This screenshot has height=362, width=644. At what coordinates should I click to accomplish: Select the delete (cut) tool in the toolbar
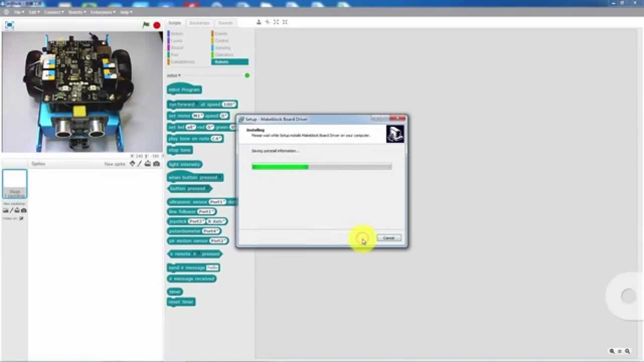pos(267,22)
